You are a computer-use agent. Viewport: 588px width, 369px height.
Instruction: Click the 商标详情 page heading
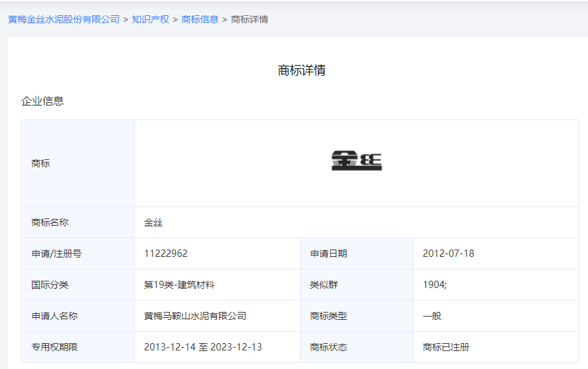tap(301, 70)
